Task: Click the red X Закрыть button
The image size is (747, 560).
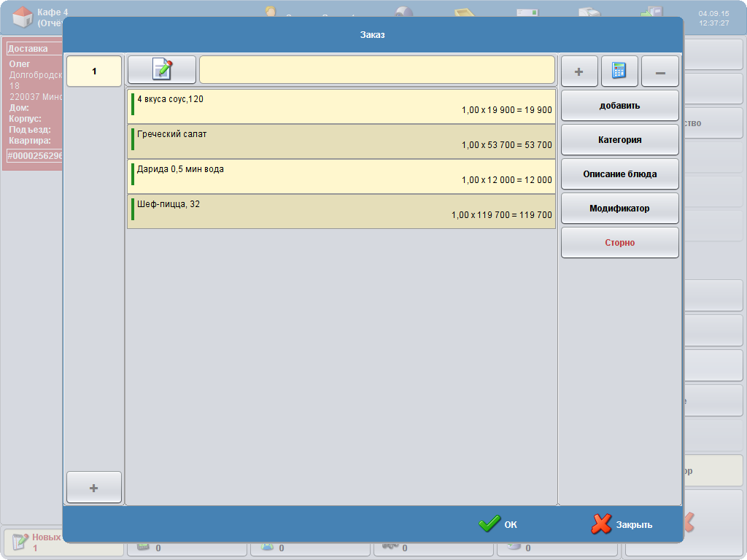Action: tap(622, 524)
